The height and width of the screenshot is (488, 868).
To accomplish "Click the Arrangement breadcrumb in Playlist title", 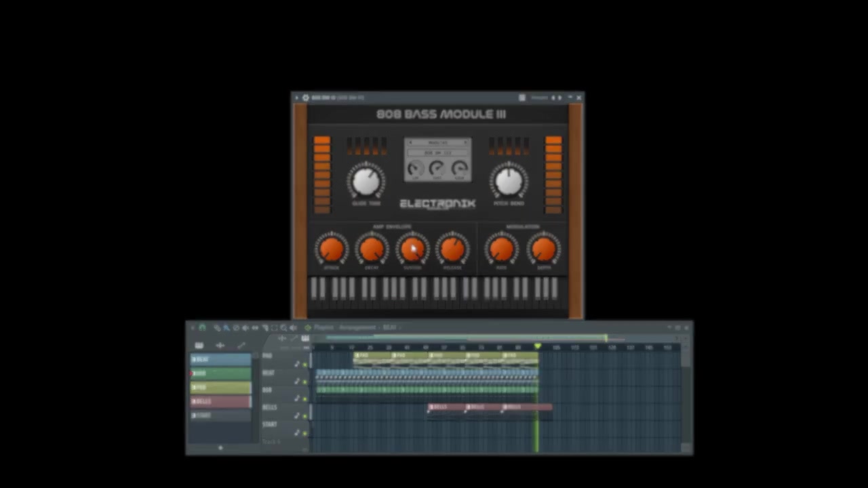I will 357,328.
